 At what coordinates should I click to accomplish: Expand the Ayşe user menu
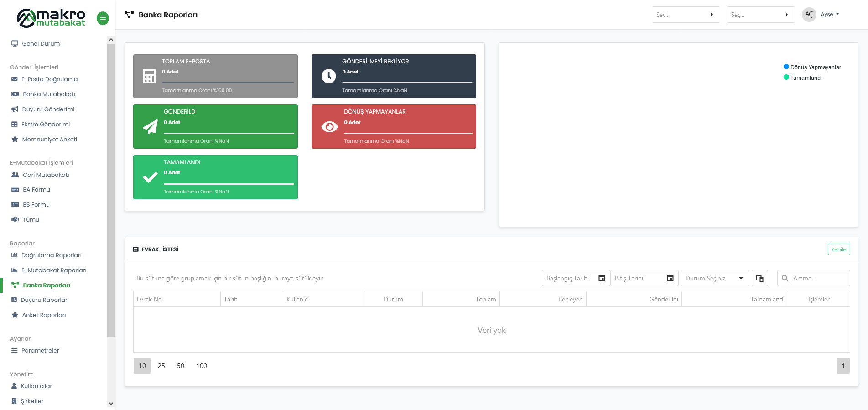tap(829, 15)
